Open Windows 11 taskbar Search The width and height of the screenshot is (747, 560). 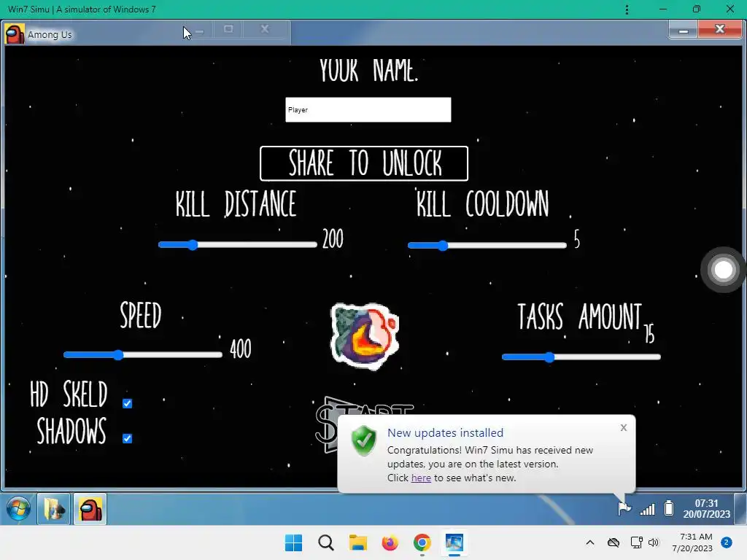pos(326,542)
